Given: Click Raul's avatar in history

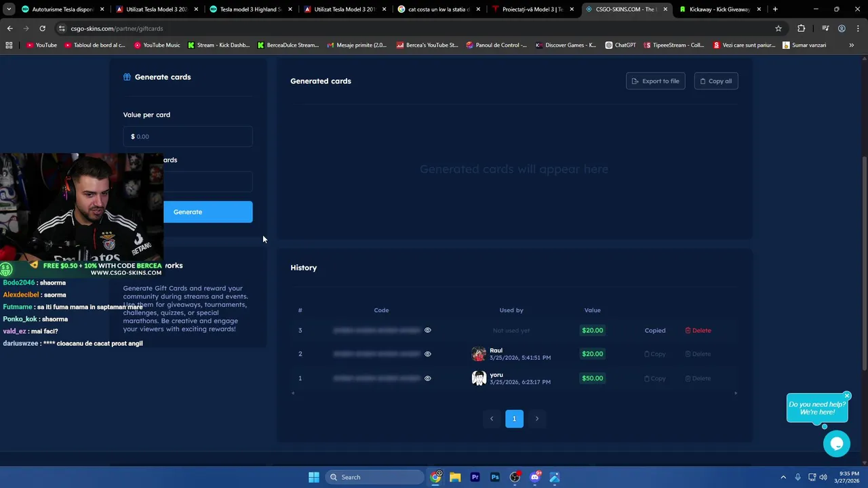Looking at the screenshot, I should click(479, 354).
